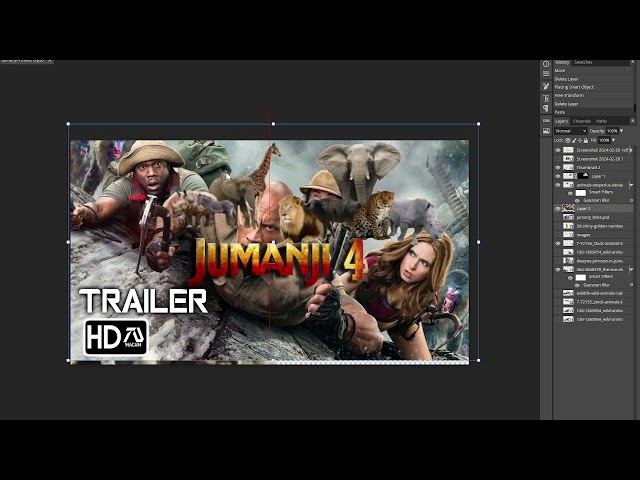
Task: Click the Opacity 100% value field
Action: coord(612,131)
